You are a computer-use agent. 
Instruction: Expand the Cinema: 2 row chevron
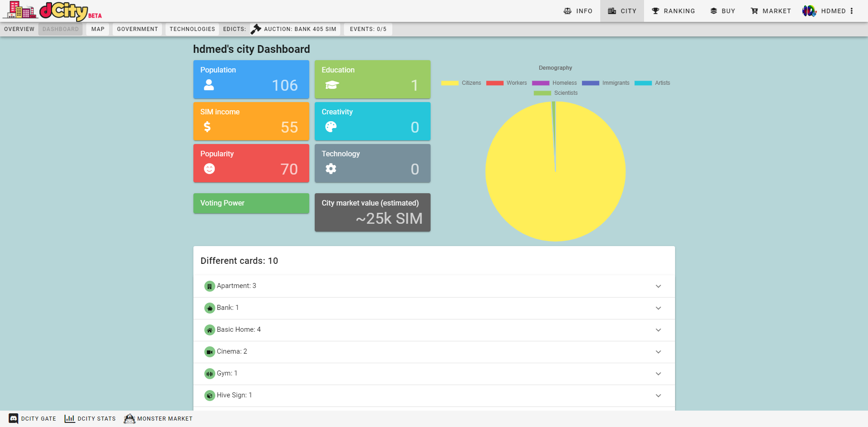tap(658, 352)
